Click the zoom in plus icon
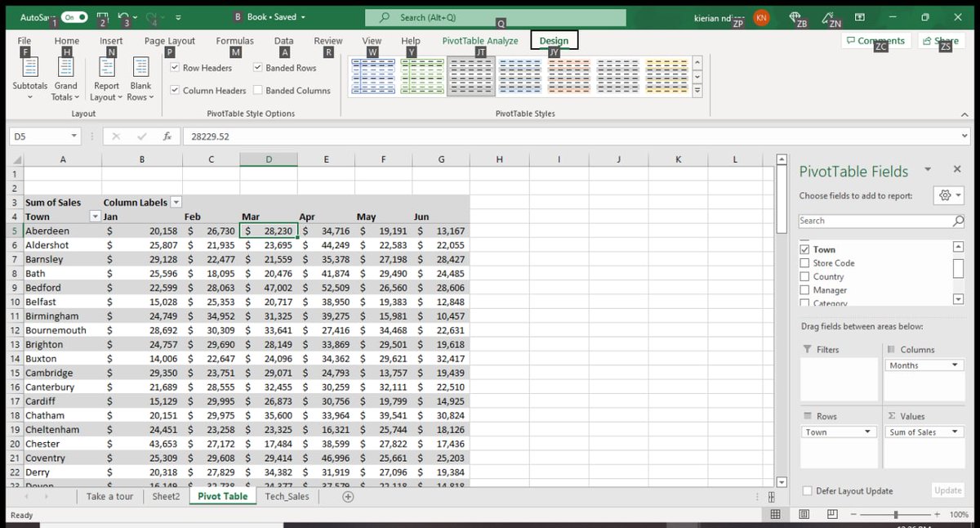 pos(937,514)
